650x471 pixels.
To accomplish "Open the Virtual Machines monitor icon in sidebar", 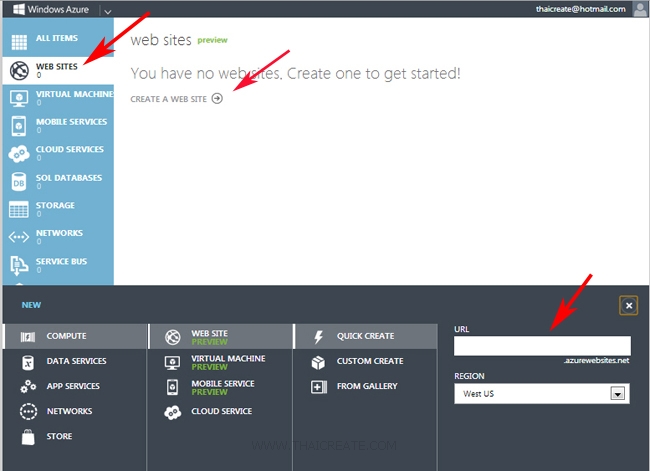I will coord(19,99).
